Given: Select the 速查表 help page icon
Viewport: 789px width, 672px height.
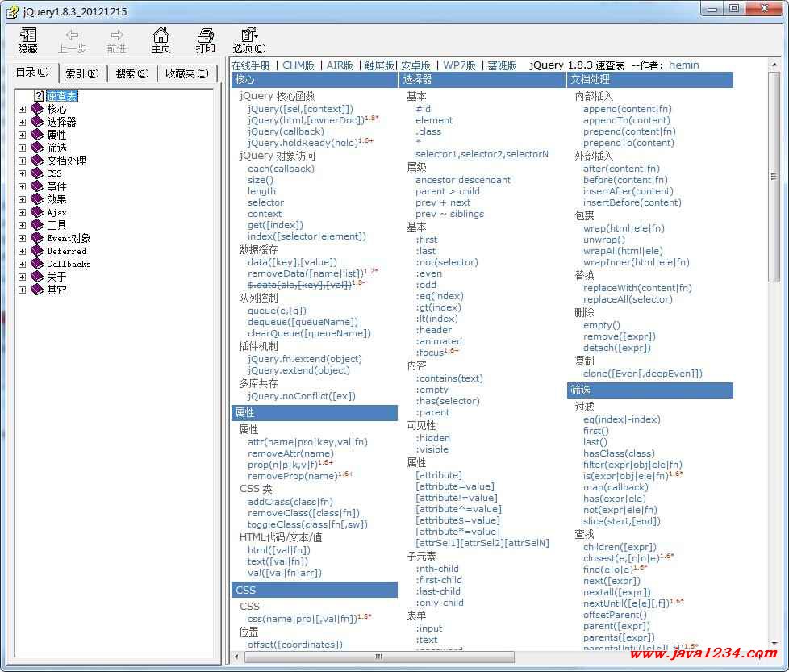Looking at the screenshot, I should [40, 95].
